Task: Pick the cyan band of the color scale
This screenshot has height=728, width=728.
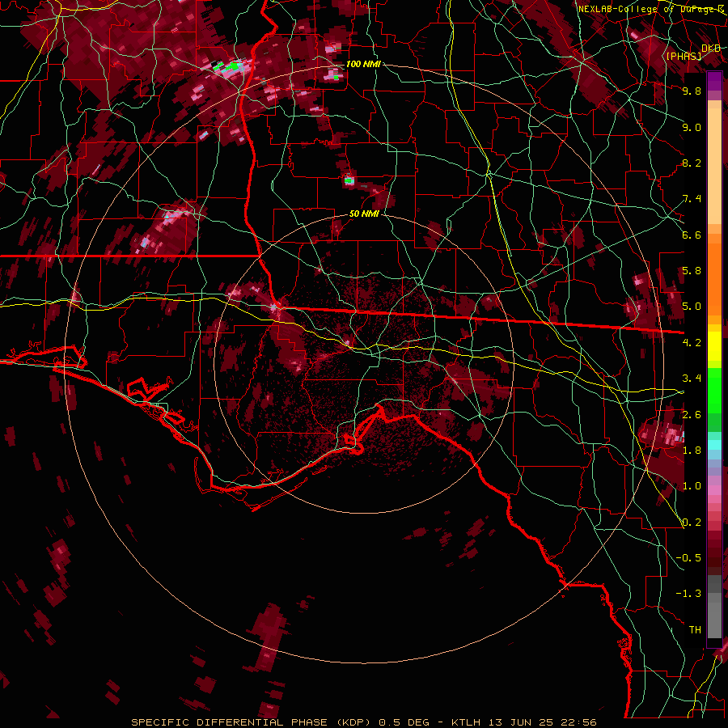Action: point(714,445)
